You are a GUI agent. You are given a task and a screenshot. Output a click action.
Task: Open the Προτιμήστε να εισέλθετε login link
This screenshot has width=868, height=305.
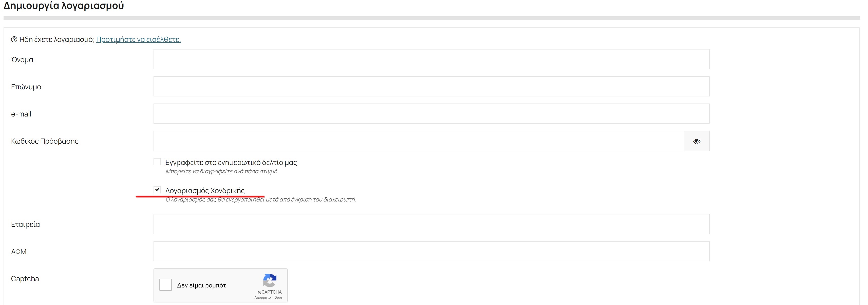[139, 40]
